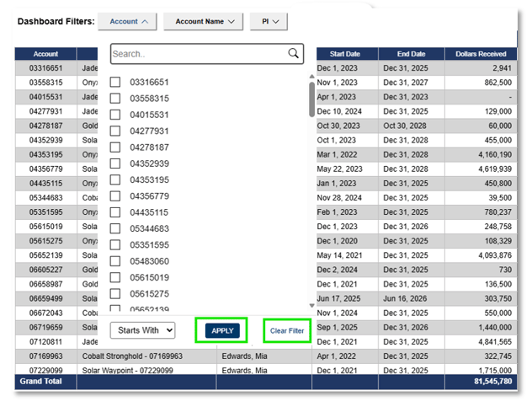This screenshot has width=532, height=407.
Task: Select the 05483060 checkbox
Action: 115,261
